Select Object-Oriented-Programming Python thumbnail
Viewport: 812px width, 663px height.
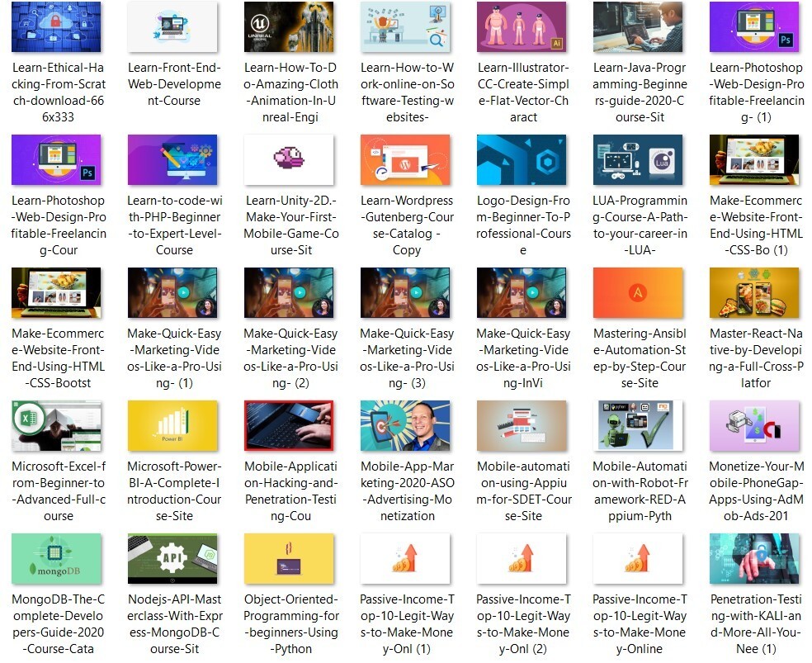(289, 558)
